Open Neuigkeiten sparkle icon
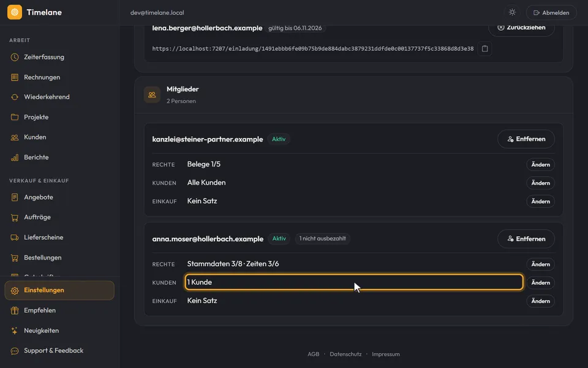The height and width of the screenshot is (368, 588). pyautogui.click(x=15, y=331)
